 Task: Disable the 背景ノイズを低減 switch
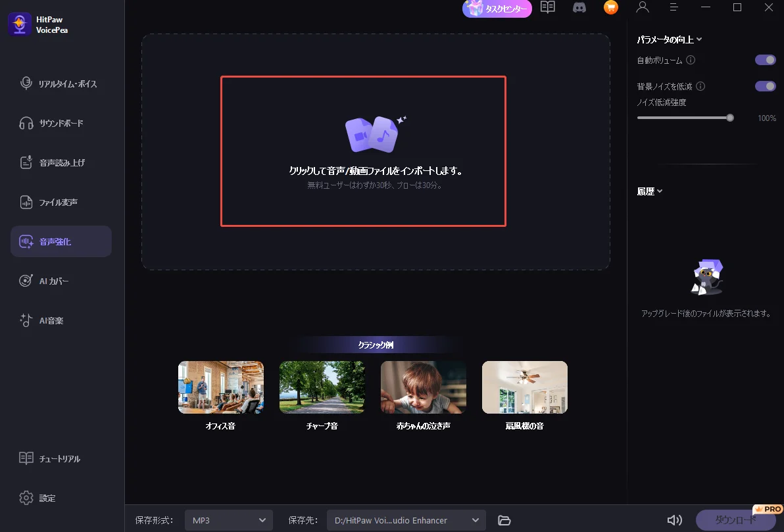click(x=766, y=86)
